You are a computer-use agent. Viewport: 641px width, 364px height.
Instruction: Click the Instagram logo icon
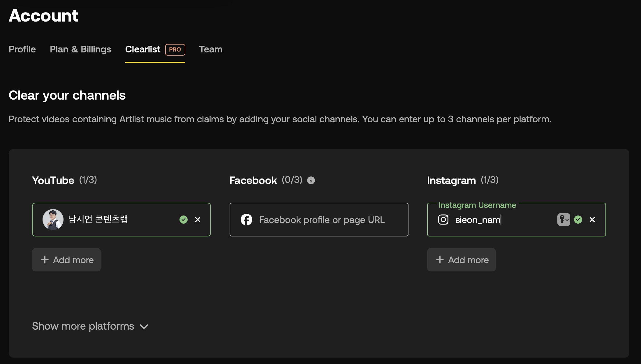pos(443,220)
